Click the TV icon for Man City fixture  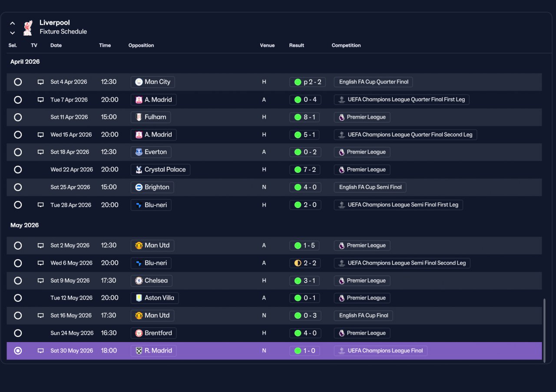40,82
